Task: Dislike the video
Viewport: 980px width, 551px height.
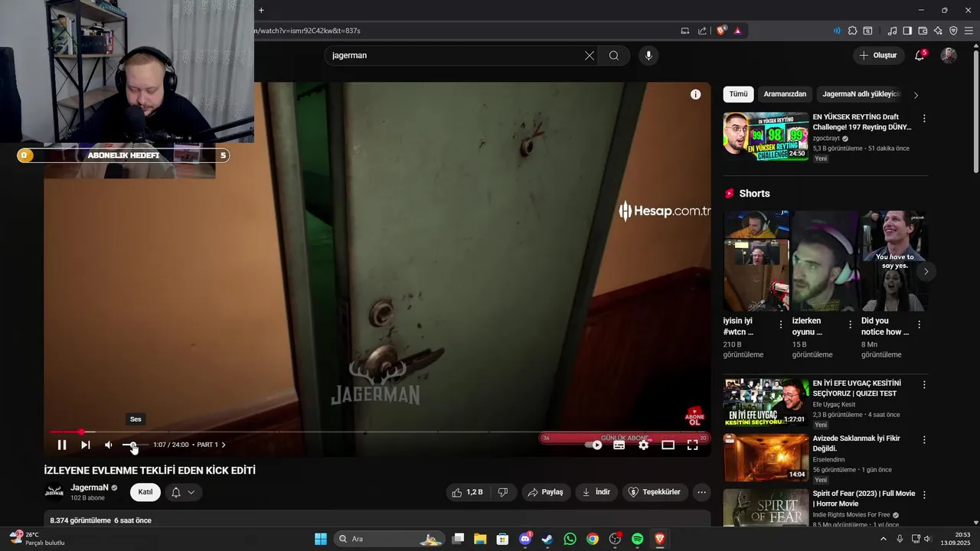Action: [x=503, y=492]
